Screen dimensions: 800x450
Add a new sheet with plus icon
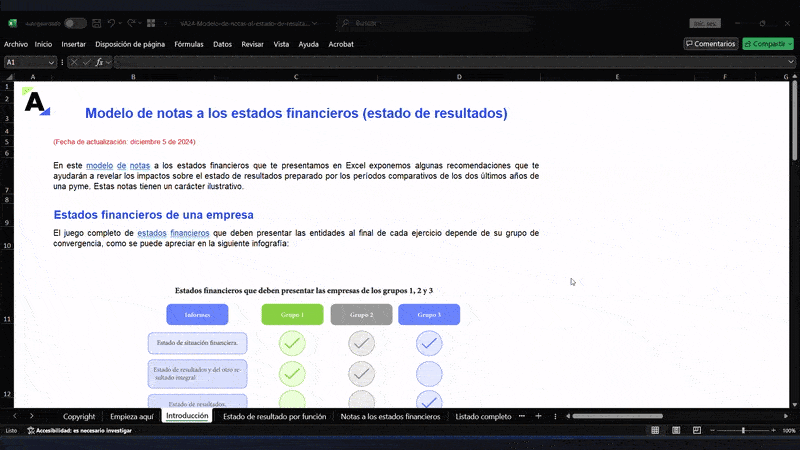click(x=538, y=416)
